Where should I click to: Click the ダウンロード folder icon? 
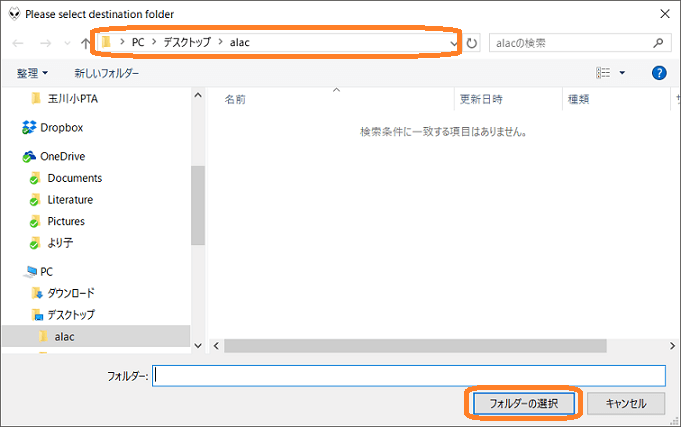[x=37, y=293]
